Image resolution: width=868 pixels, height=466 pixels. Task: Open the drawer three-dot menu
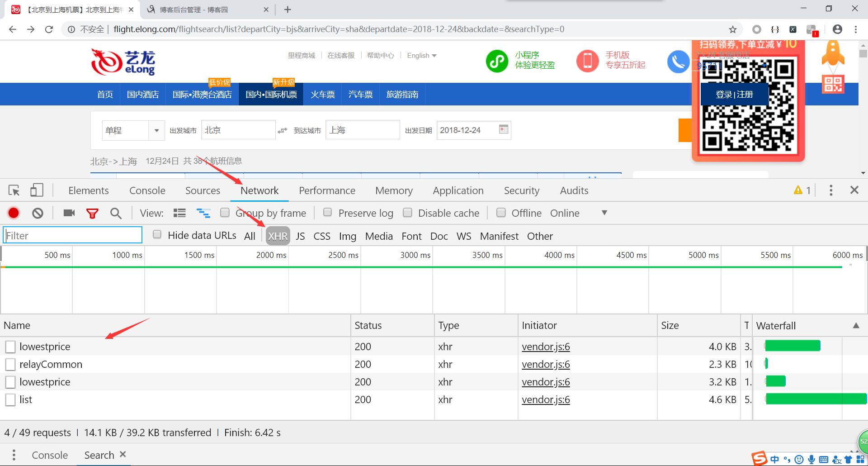(x=14, y=455)
